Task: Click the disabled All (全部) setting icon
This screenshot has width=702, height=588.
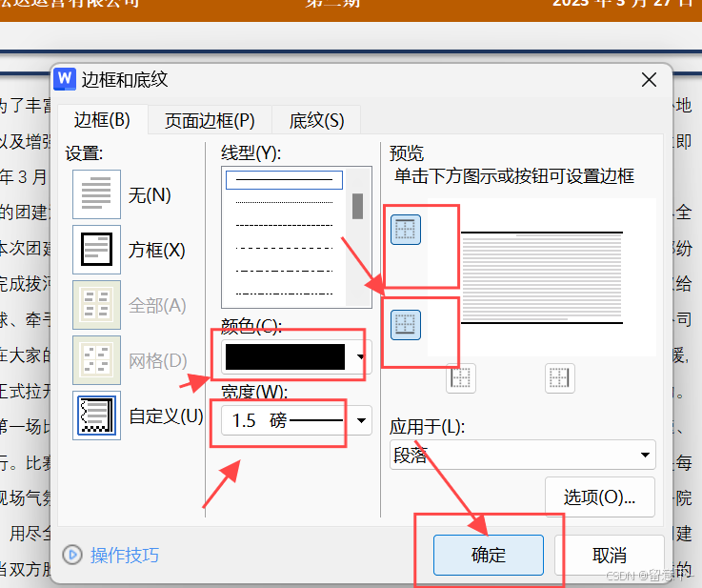Action: point(97,305)
